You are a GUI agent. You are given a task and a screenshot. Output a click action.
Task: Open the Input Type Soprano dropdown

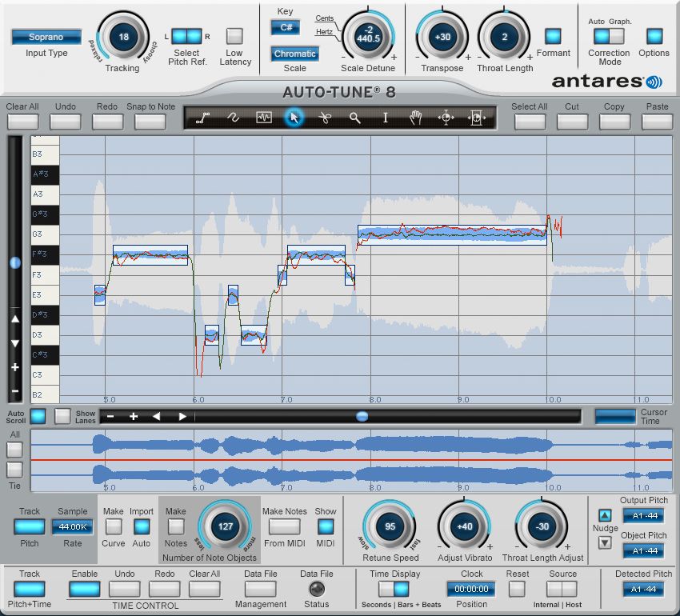click(x=46, y=37)
